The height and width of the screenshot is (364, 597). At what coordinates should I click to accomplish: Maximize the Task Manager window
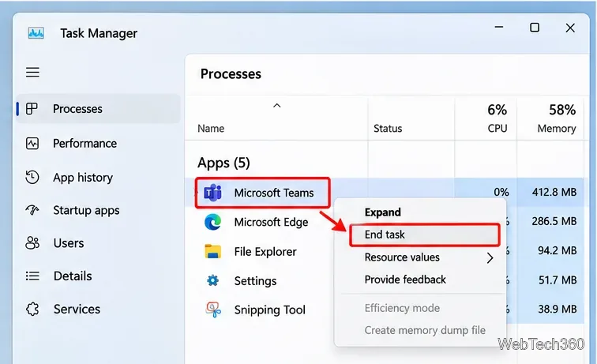(535, 28)
